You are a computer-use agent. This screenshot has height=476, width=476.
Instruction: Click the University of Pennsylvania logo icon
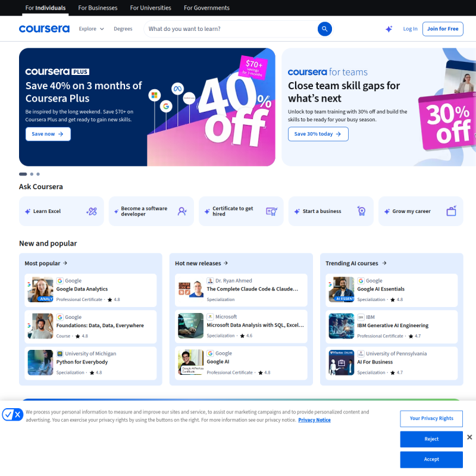(x=361, y=353)
